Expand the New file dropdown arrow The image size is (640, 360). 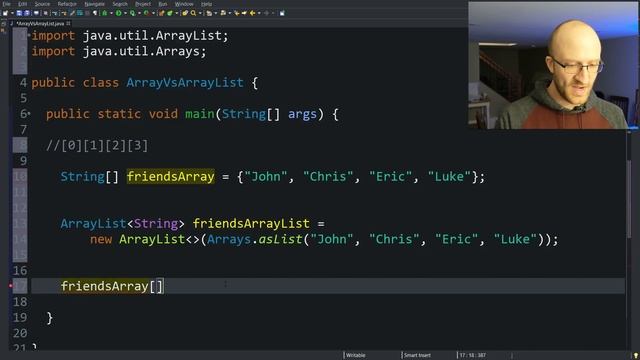(x=13, y=13)
